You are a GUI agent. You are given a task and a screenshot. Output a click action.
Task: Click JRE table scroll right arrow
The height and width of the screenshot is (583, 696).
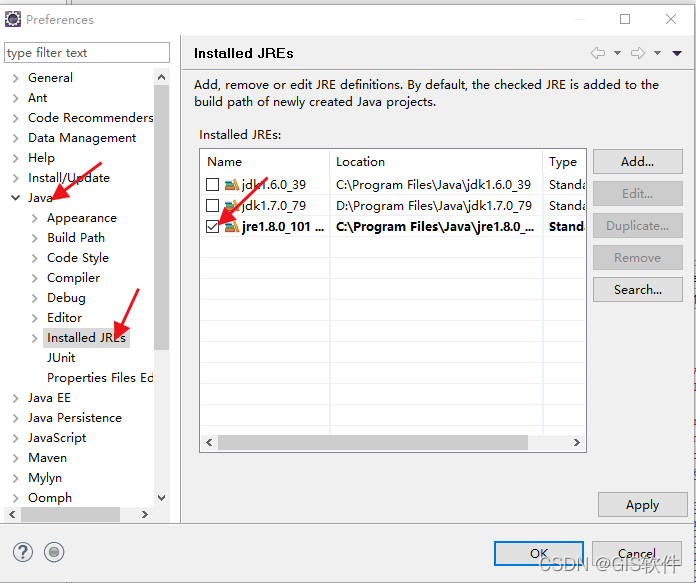coord(577,442)
